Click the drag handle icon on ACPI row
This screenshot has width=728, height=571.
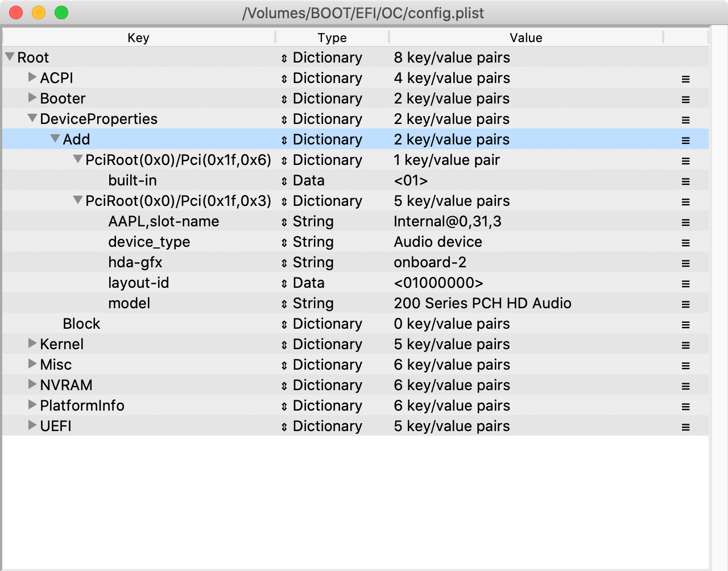pyautogui.click(x=685, y=79)
